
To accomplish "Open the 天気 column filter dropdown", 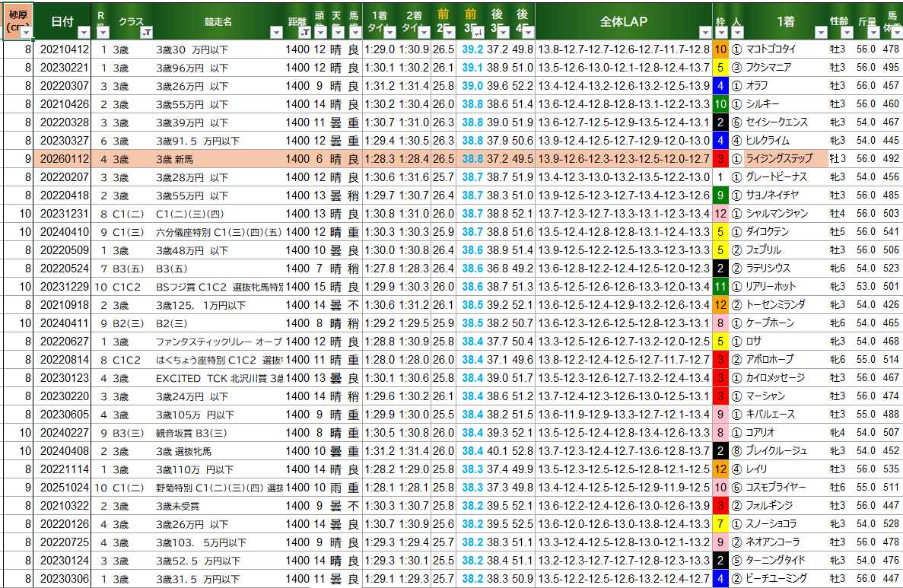I will pos(338,33).
